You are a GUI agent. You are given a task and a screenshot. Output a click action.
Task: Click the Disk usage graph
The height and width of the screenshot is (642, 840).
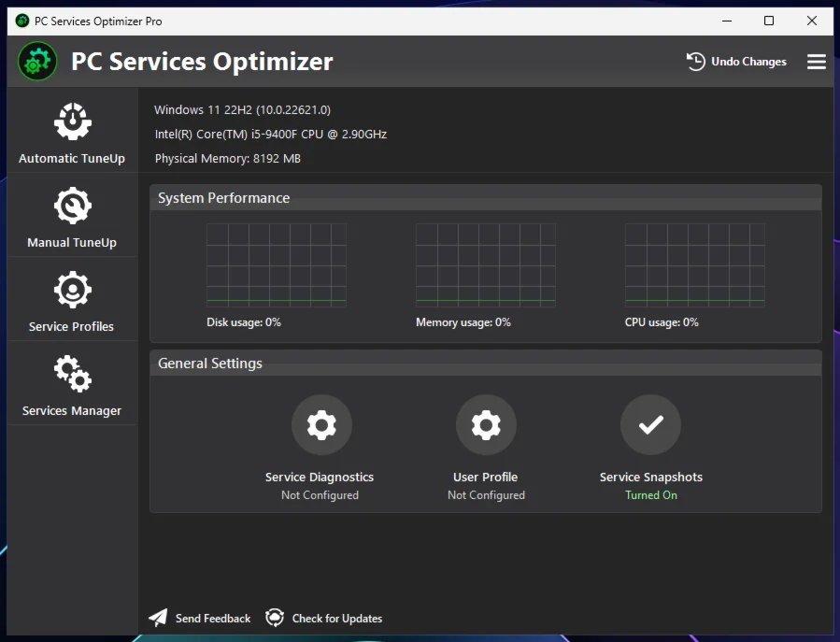(277, 265)
